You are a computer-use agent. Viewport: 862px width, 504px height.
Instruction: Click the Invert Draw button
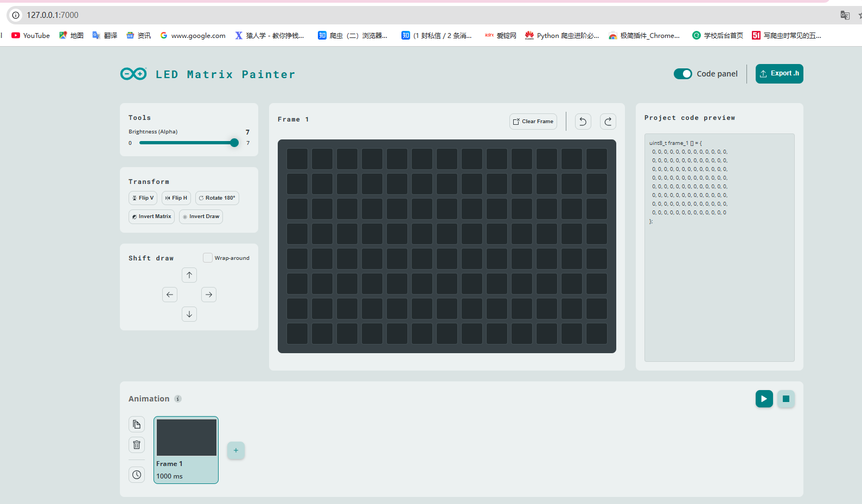coord(201,216)
